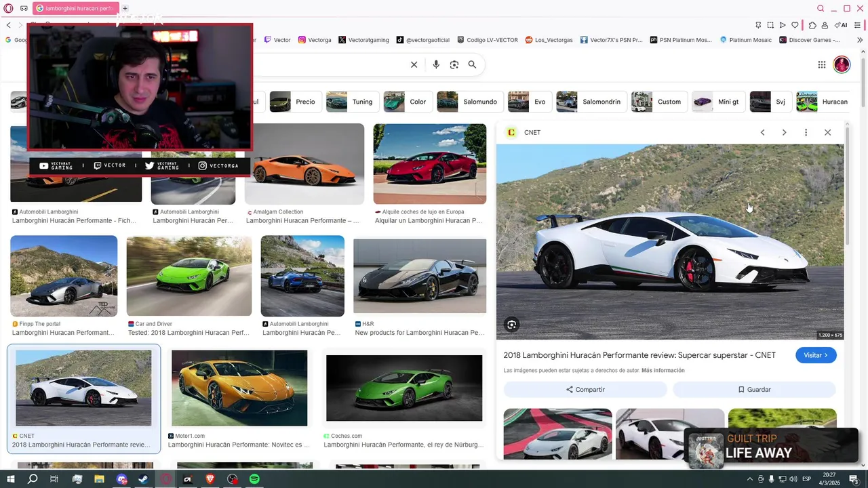Select the Salomundo filter chip
Screen dimensions: 868x488
(470, 102)
